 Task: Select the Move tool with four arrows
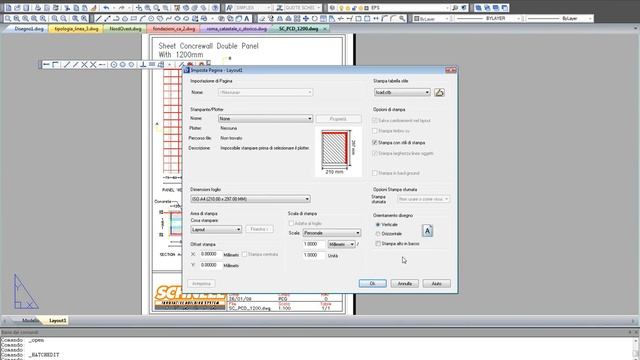[x=305, y=18]
